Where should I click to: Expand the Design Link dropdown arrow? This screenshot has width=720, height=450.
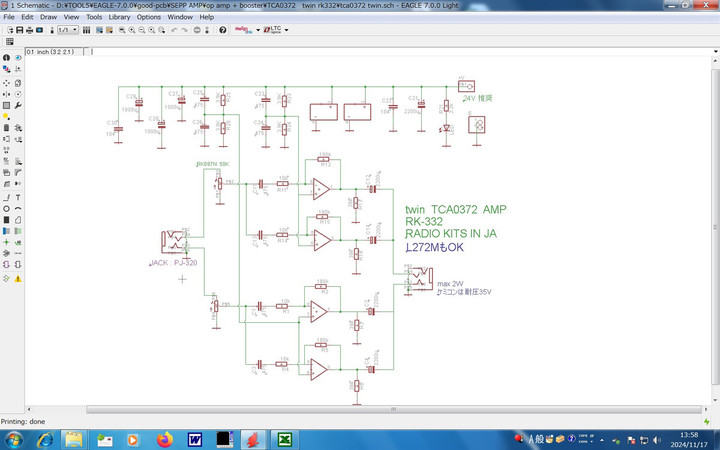[x=258, y=30]
